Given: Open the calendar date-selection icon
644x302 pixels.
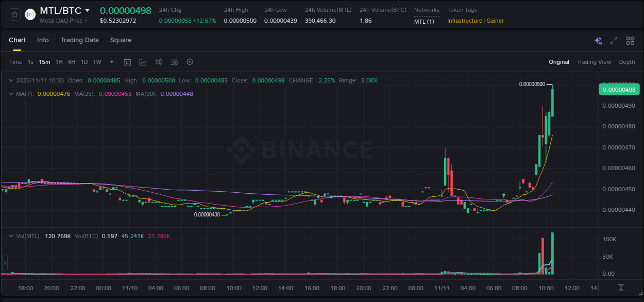Looking at the screenshot, I should (127, 62).
